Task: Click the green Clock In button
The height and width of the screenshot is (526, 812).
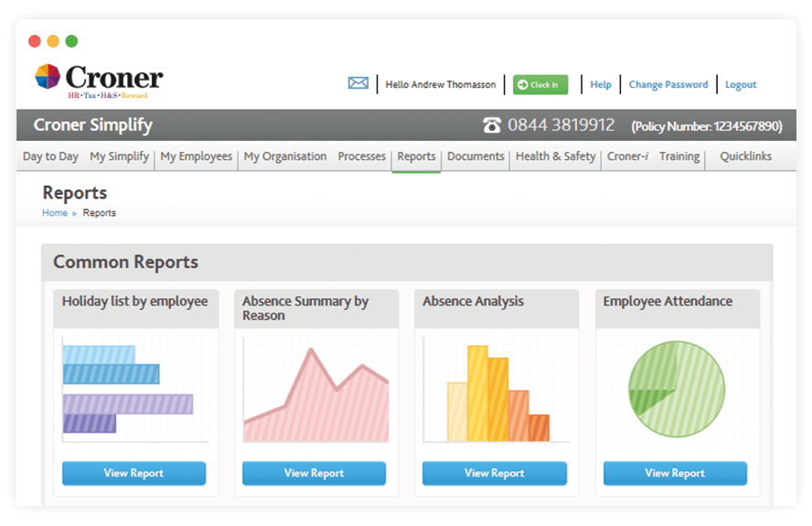Action: click(540, 84)
